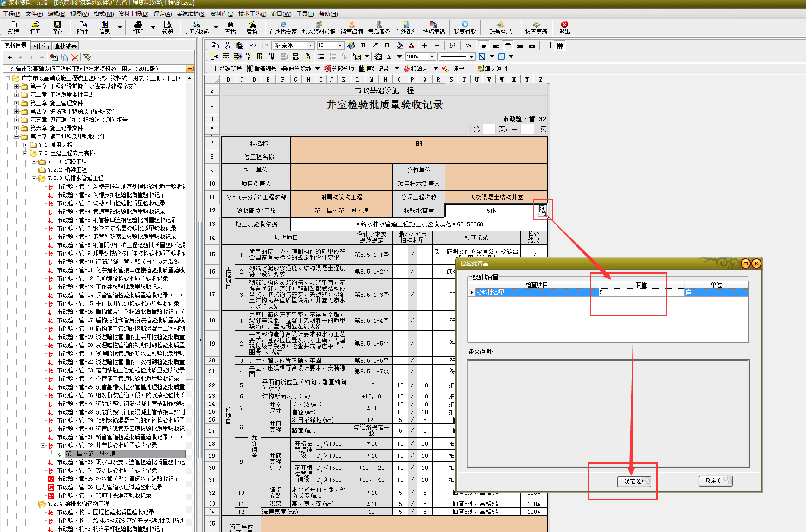Viewport: 806px width, 532px height.
Task: Click the 评定 toolbar button
Action: coord(453,69)
